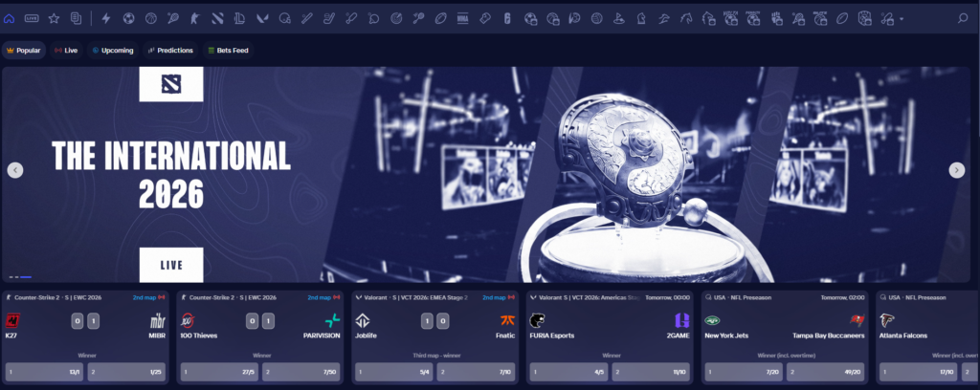Click the MIBR team logo
980x390 pixels.
(x=158, y=321)
